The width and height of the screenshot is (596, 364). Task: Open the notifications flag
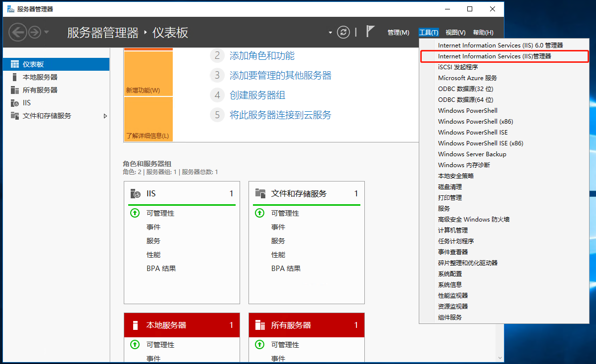click(370, 32)
